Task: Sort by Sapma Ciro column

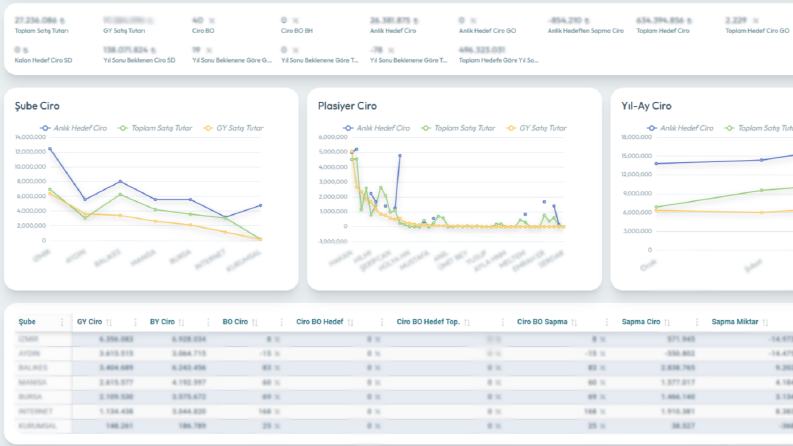Action: click(667, 322)
